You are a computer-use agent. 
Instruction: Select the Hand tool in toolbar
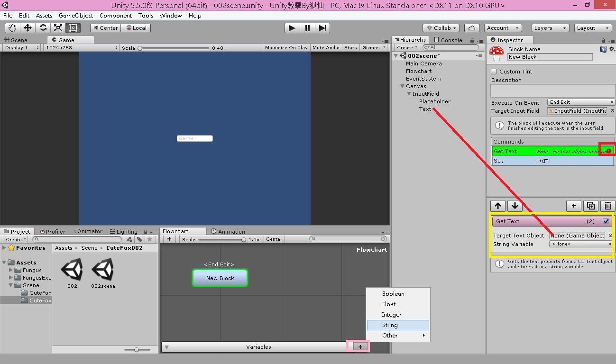click(x=12, y=28)
